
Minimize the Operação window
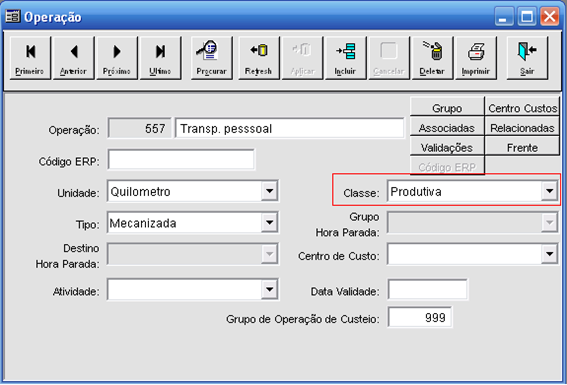pos(503,17)
